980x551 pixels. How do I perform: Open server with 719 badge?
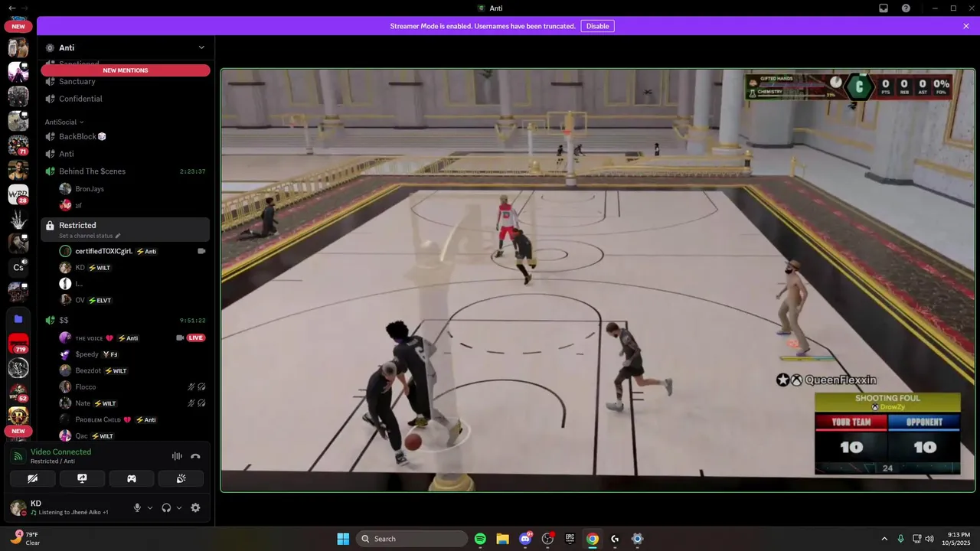tap(18, 343)
